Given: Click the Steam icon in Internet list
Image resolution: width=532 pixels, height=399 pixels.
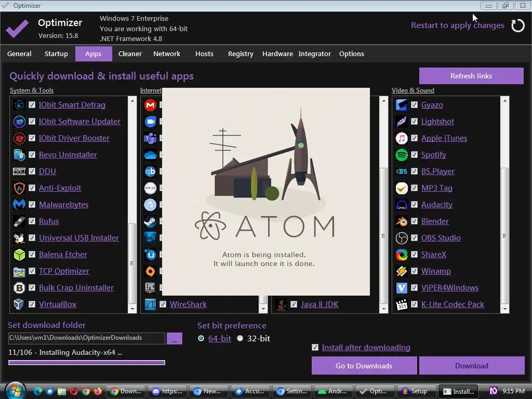Looking at the screenshot, I should (x=150, y=221).
